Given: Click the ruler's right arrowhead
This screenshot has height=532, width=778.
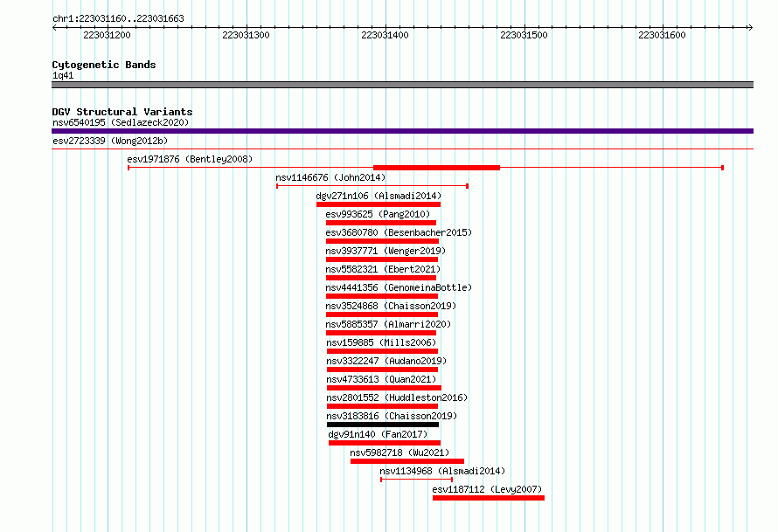Looking at the screenshot, I should coord(750,27).
